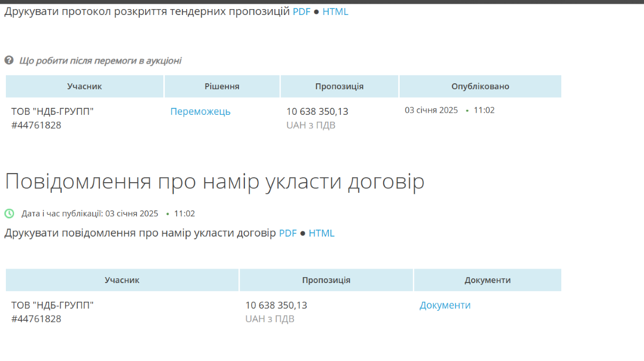Click 'UAH з ПДВ' in the second table

[270, 319]
